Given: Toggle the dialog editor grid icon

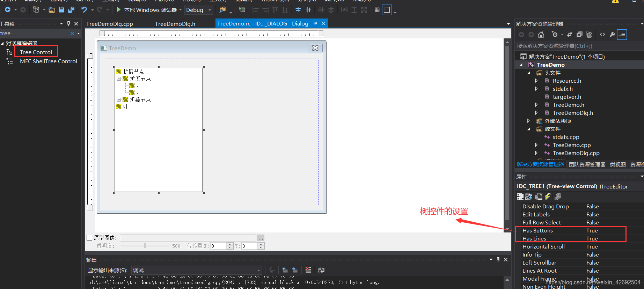Looking at the screenshot, I should coord(377,10).
